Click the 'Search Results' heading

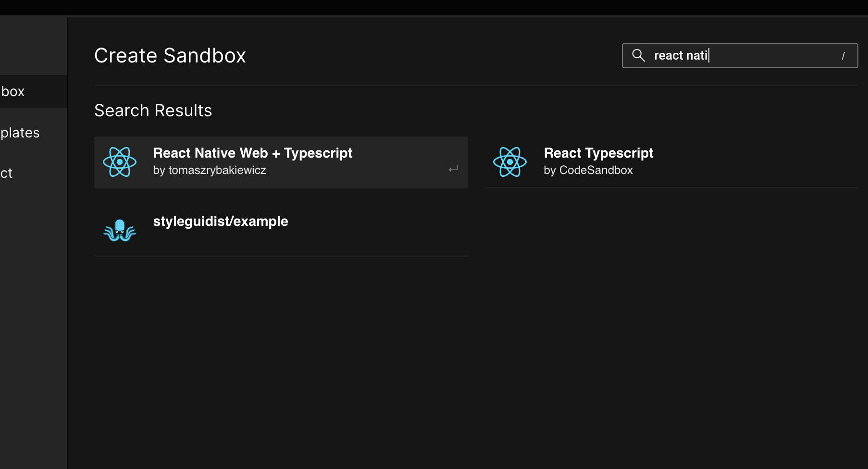(x=153, y=111)
